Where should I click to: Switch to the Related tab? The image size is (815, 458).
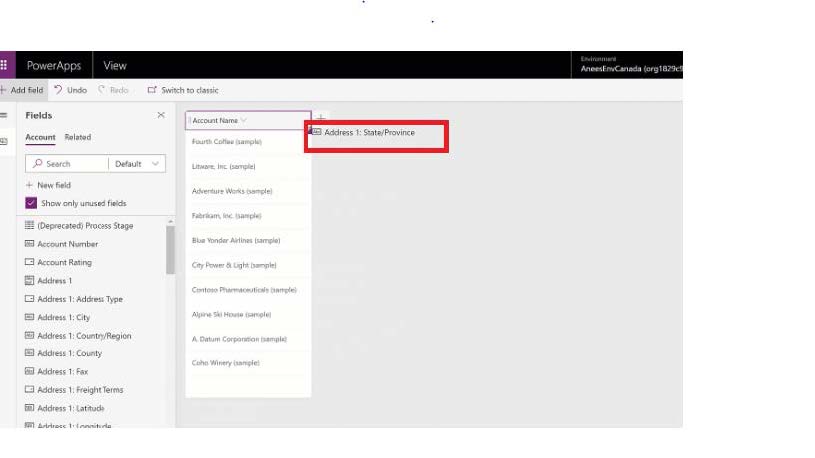click(77, 137)
